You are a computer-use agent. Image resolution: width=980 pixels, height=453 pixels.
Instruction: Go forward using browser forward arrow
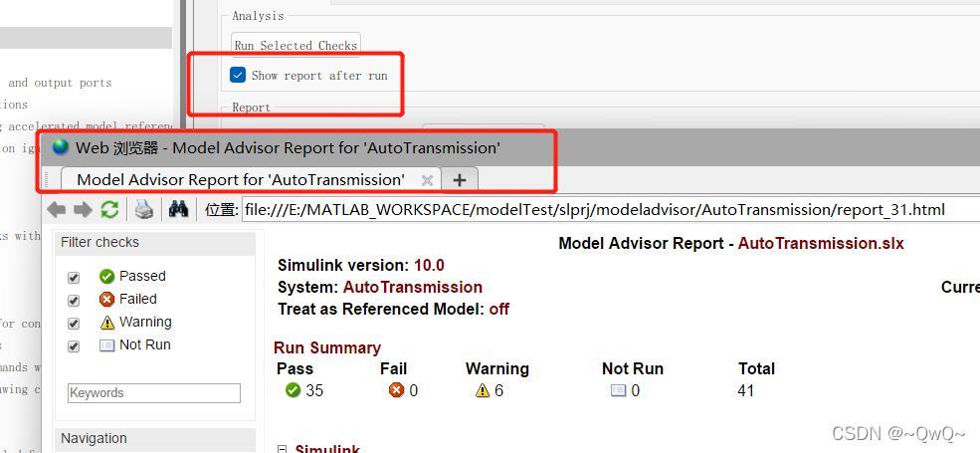[83, 210]
